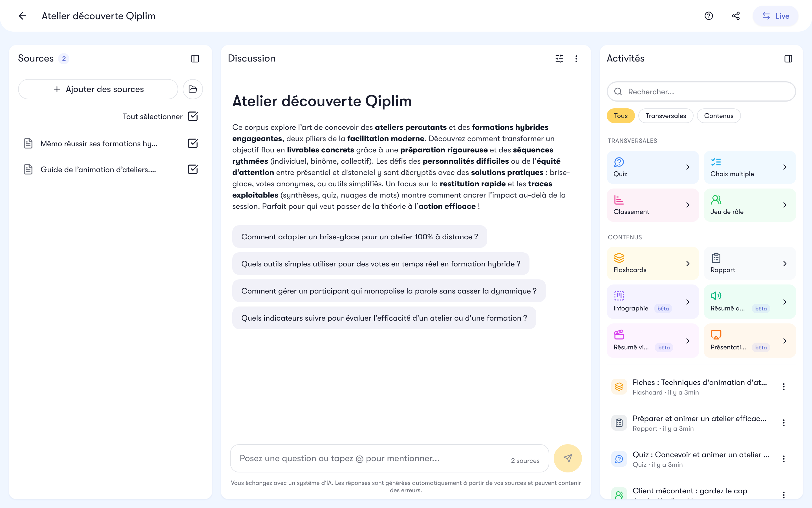Focus the Posez une question input
This screenshot has width=812, height=508.
click(389, 458)
